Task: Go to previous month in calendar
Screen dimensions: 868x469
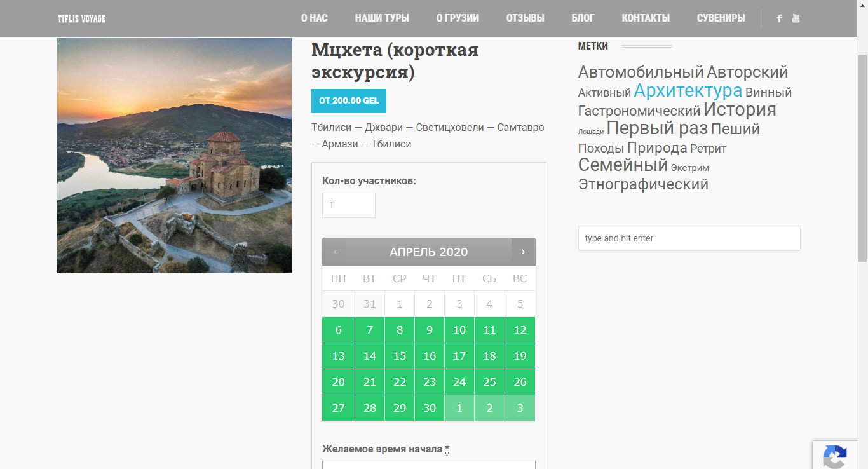Action: coord(334,252)
